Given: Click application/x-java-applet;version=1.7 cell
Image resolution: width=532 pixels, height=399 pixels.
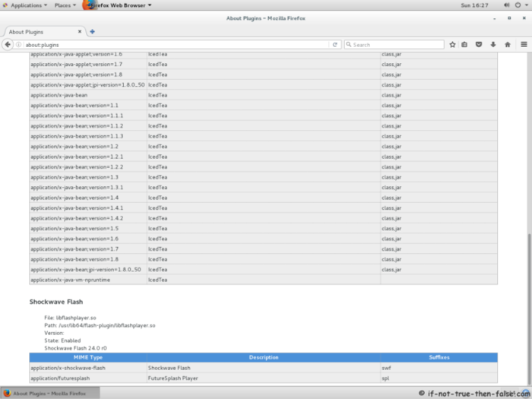Looking at the screenshot, I should pos(88,64).
